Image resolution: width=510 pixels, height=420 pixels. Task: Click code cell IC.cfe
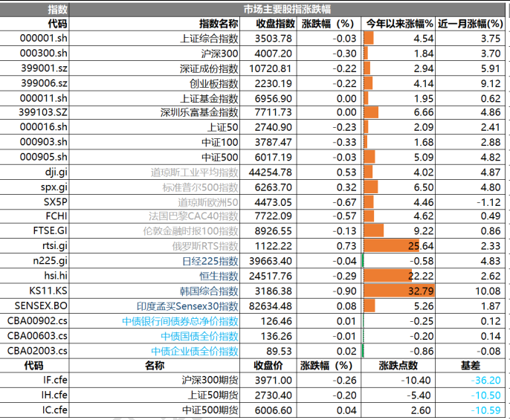tap(34, 410)
